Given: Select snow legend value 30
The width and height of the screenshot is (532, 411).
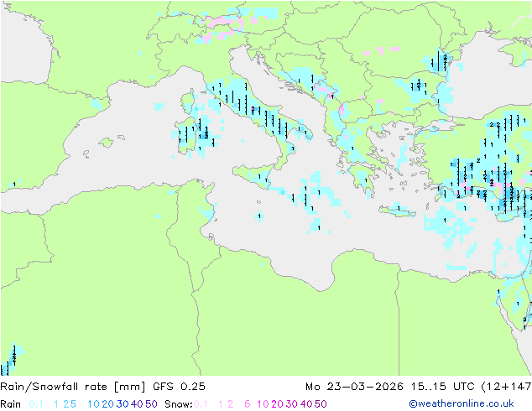Looking at the screenshot, I should (291, 404).
